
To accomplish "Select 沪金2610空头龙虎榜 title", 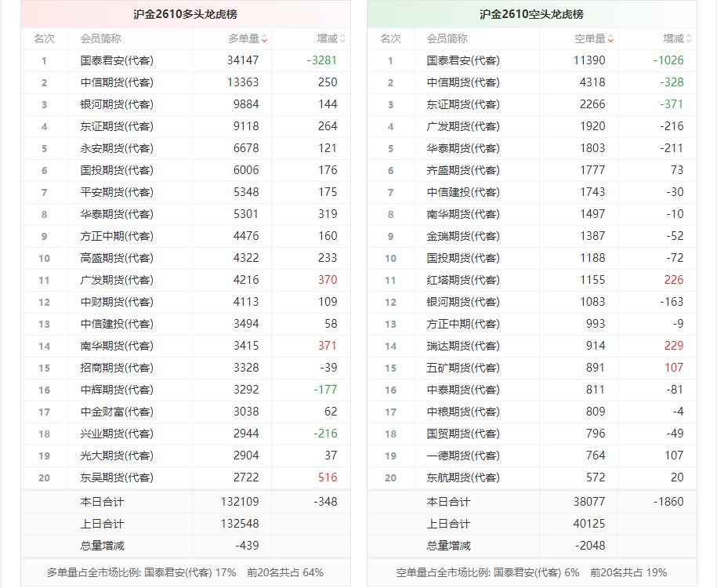I will (531, 14).
